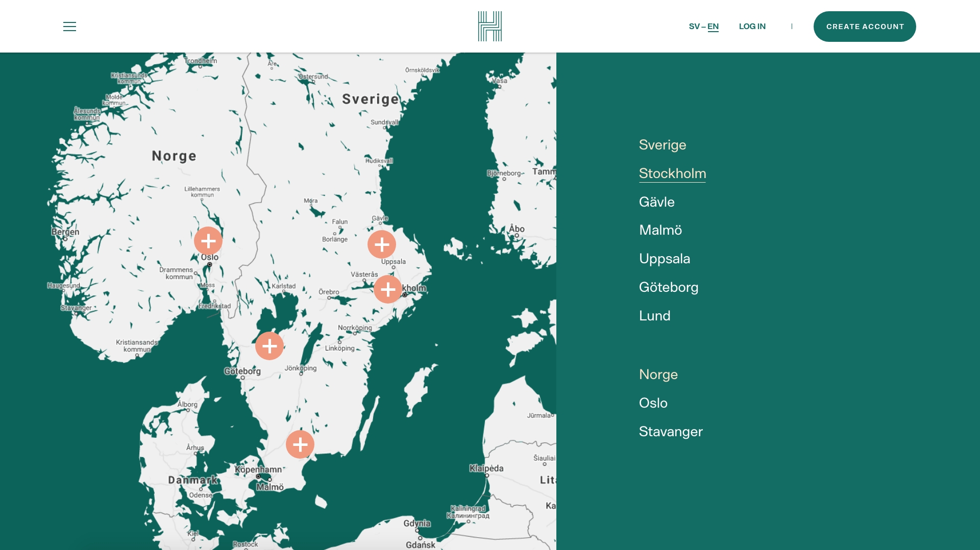
Task: Go to the Lund location
Action: click(x=655, y=316)
